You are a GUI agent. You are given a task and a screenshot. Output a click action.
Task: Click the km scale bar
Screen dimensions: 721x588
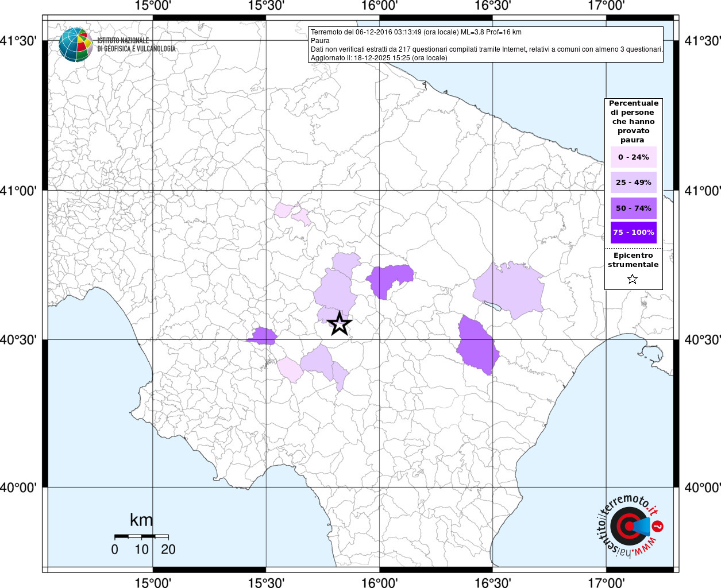[141, 536]
